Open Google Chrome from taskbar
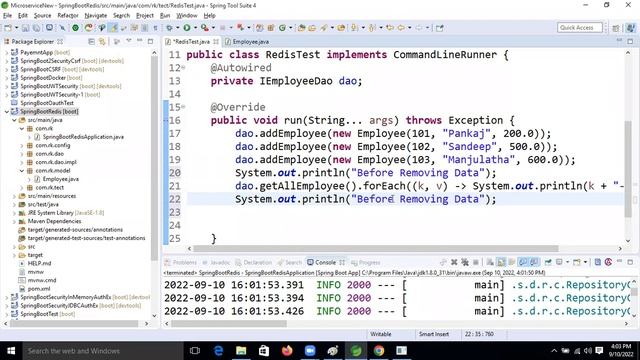 [x=379, y=351]
